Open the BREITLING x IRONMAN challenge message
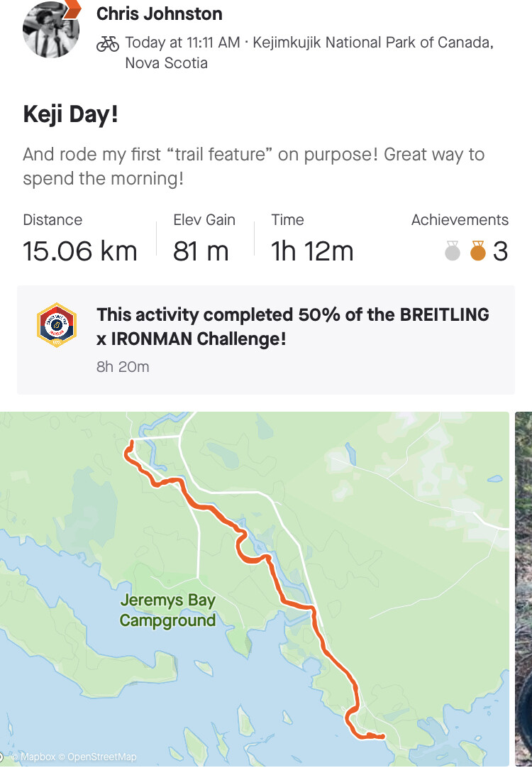 (x=292, y=327)
